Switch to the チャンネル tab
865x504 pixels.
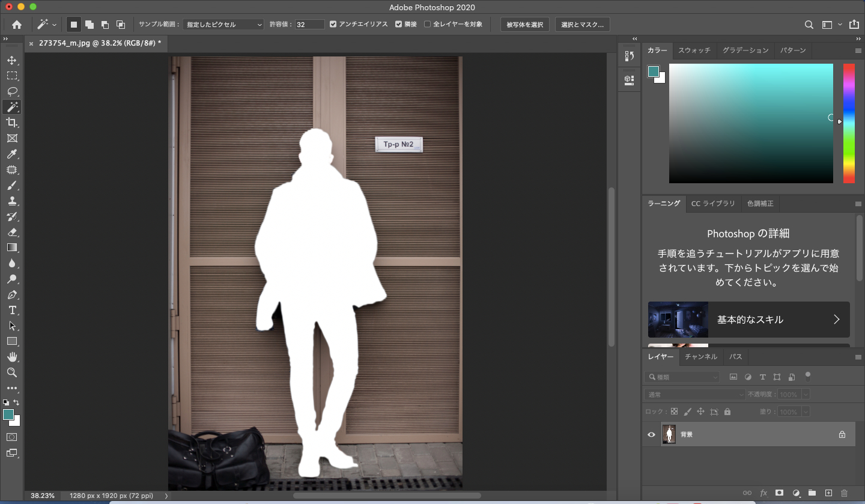coord(701,357)
